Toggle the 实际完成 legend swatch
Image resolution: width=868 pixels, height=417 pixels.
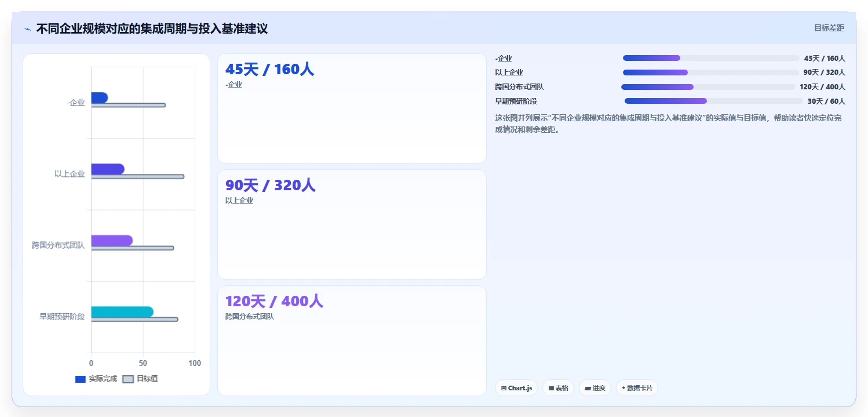pos(80,379)
